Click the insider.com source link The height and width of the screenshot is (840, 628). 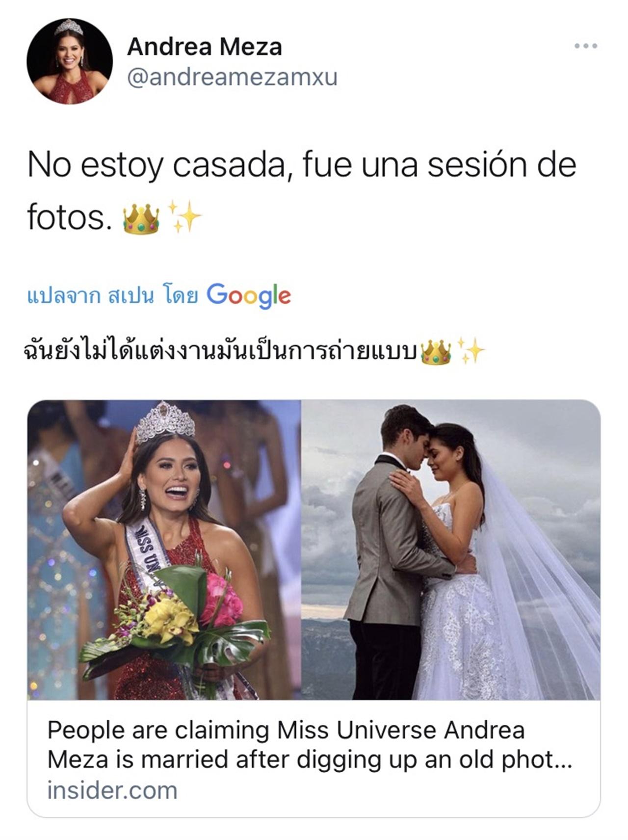(x=112, y=790)
